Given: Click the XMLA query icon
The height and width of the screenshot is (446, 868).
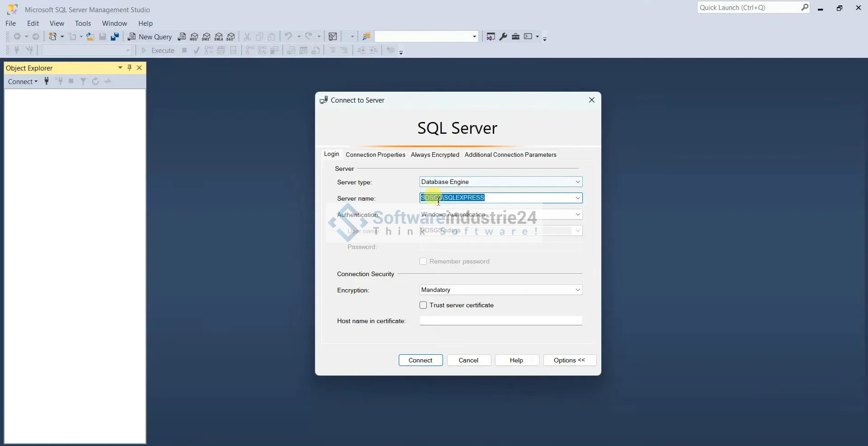Looking at the screenshot, I should (219, 37).
